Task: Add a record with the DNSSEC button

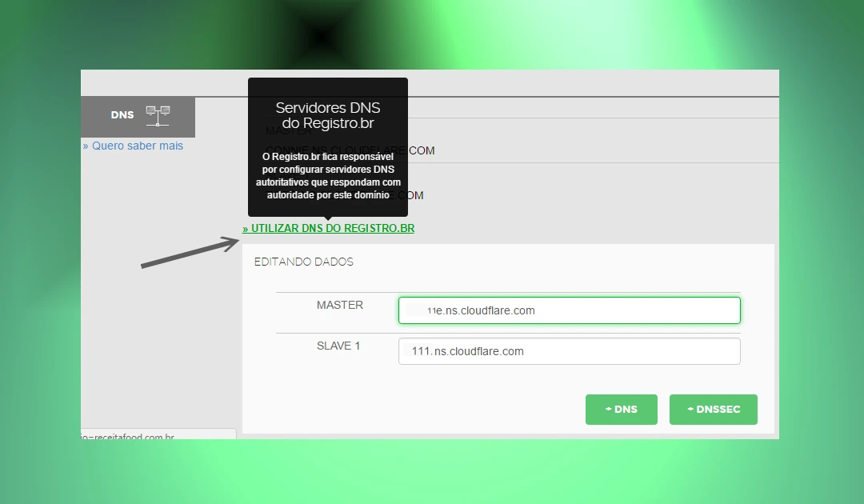Action: coord(714,410)
